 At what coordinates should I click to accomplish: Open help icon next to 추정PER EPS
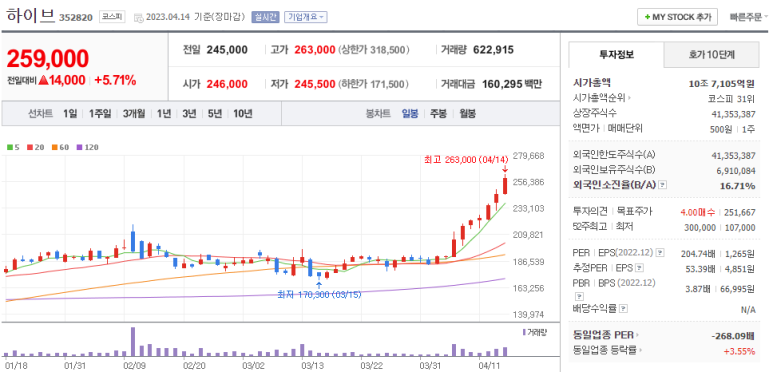640,269
